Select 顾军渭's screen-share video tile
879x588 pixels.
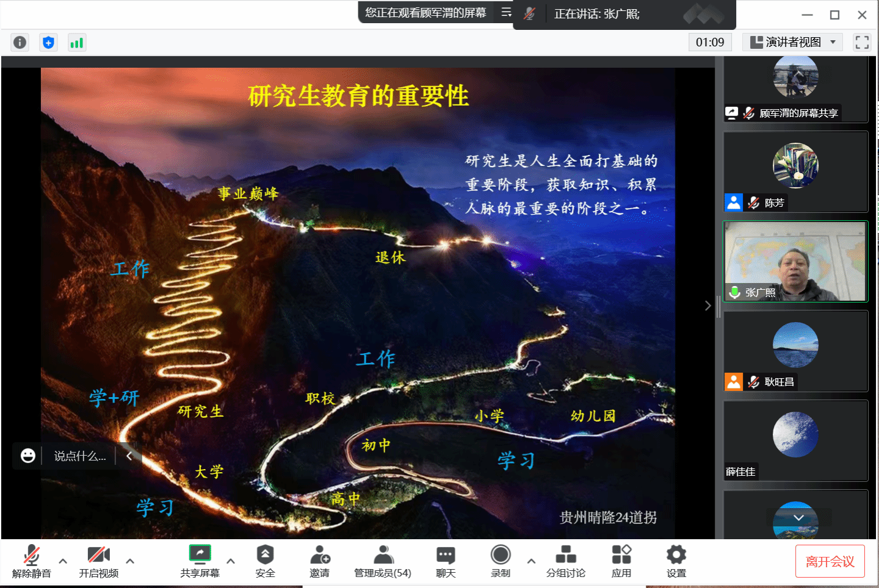tap(795, 89)
